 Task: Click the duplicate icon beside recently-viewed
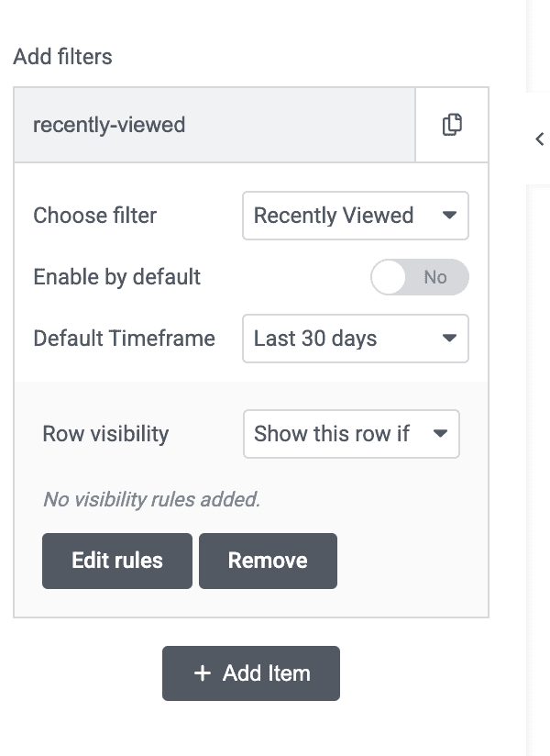click(x=452, y=125)
